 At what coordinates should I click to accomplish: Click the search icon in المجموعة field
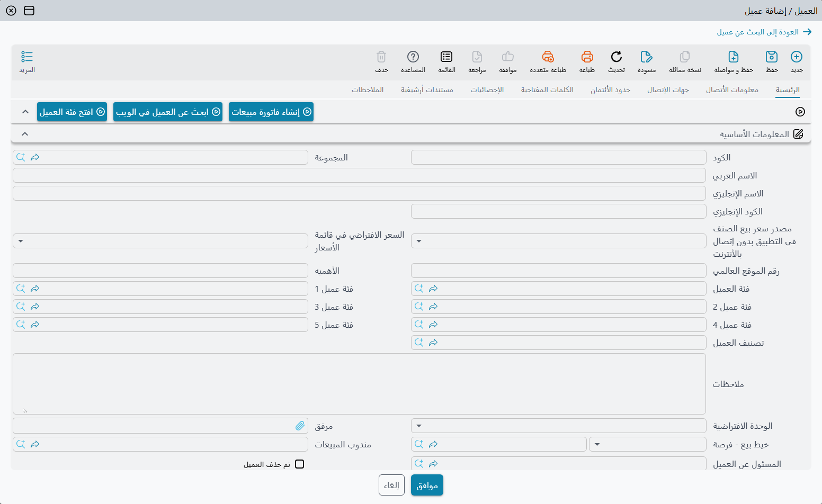pos(21,157)
